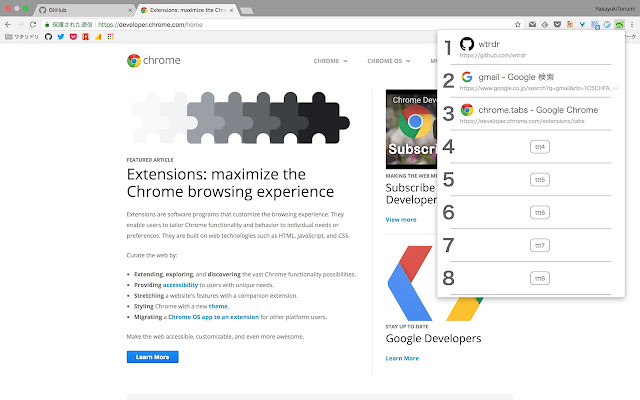Click the blue V extension icon
Screen dimensions: 640x400
tap(582, 24)
